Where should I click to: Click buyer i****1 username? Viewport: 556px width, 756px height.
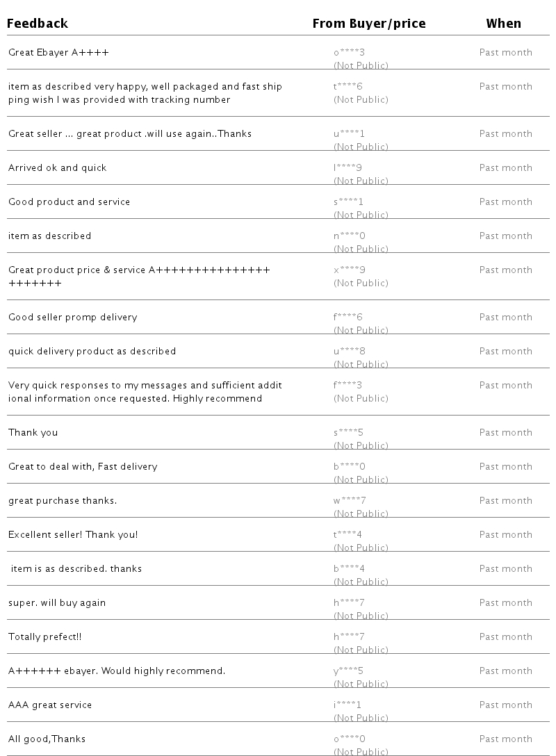[x=347, y=705]
